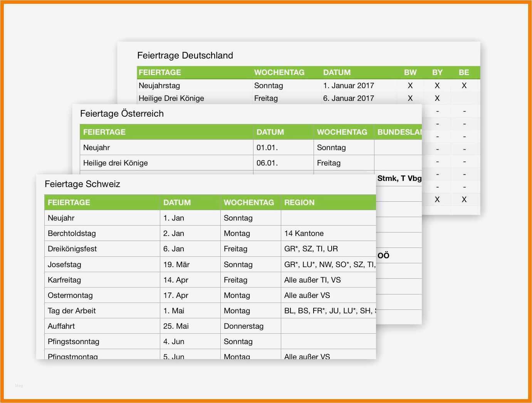This screenshot has width=532, height=403.
Task: Select the BY column header
Action: point(437,72)
